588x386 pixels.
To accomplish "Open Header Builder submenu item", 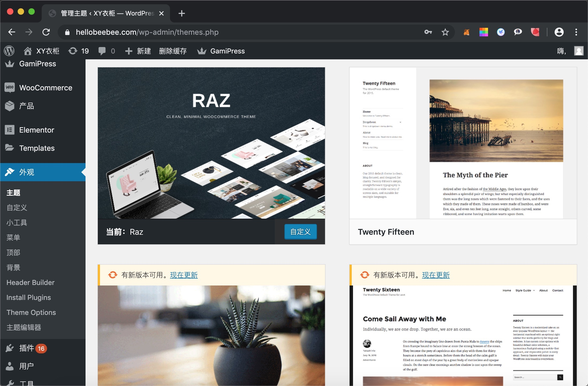I will tap(30, 282).
